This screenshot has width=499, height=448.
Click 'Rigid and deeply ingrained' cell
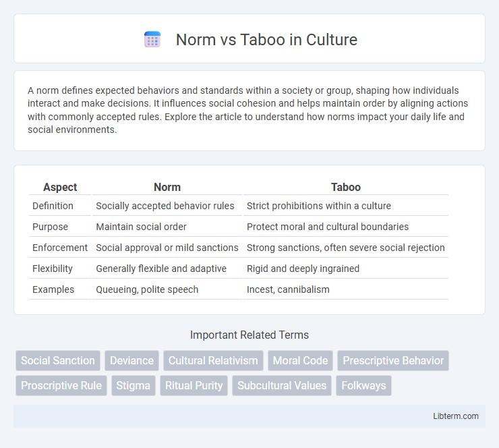point(346,269)
